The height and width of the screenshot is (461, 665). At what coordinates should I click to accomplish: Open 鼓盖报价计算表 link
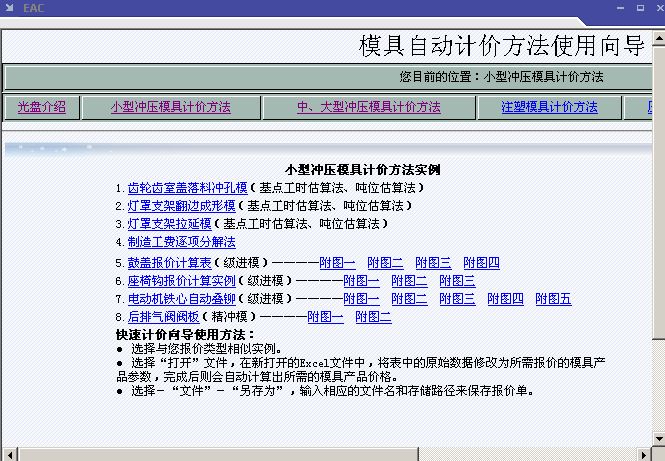169,263
